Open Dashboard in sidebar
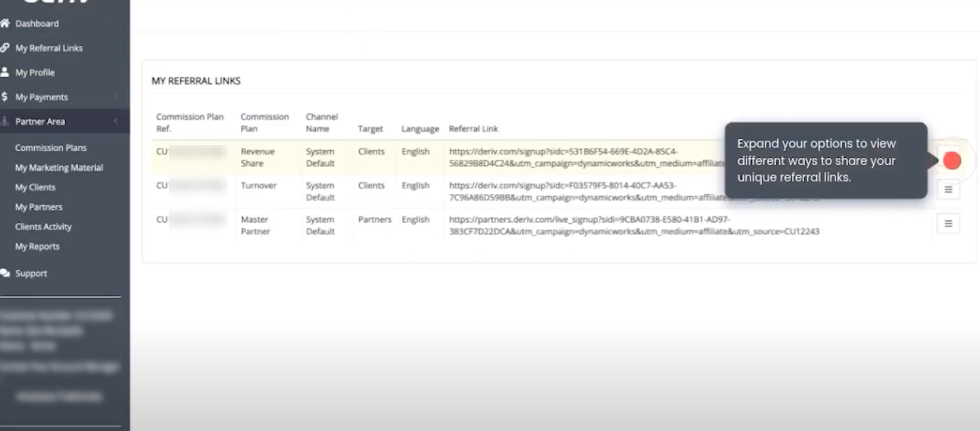This screenshot has height=431, width=980. pyautogui.click(x=37, y=24)
